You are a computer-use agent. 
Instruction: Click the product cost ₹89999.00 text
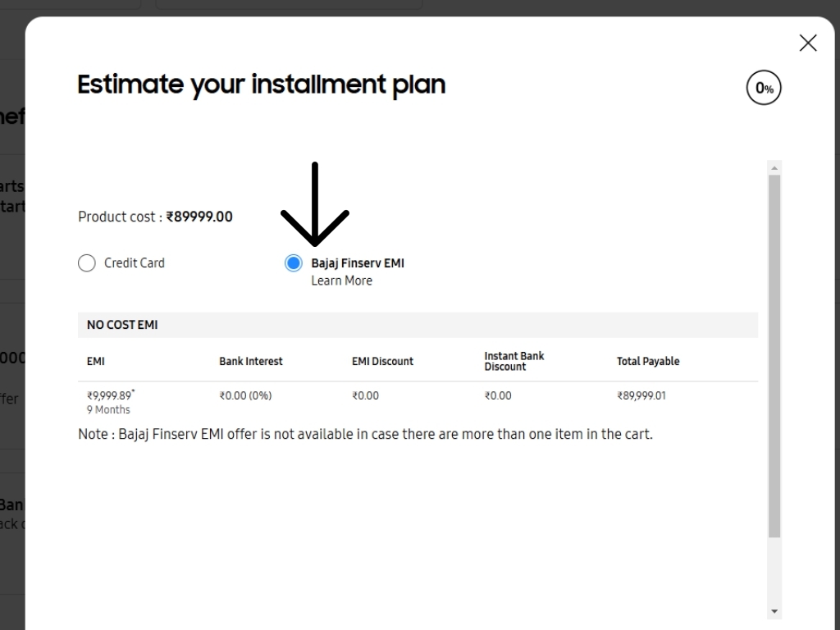click(x=199, y=217)
